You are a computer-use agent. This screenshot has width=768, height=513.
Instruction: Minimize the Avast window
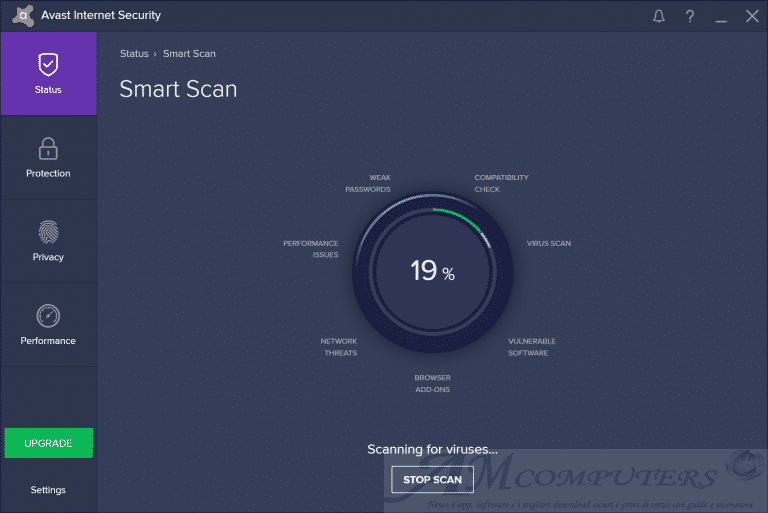pyautogui.click(x=720, y=21)
